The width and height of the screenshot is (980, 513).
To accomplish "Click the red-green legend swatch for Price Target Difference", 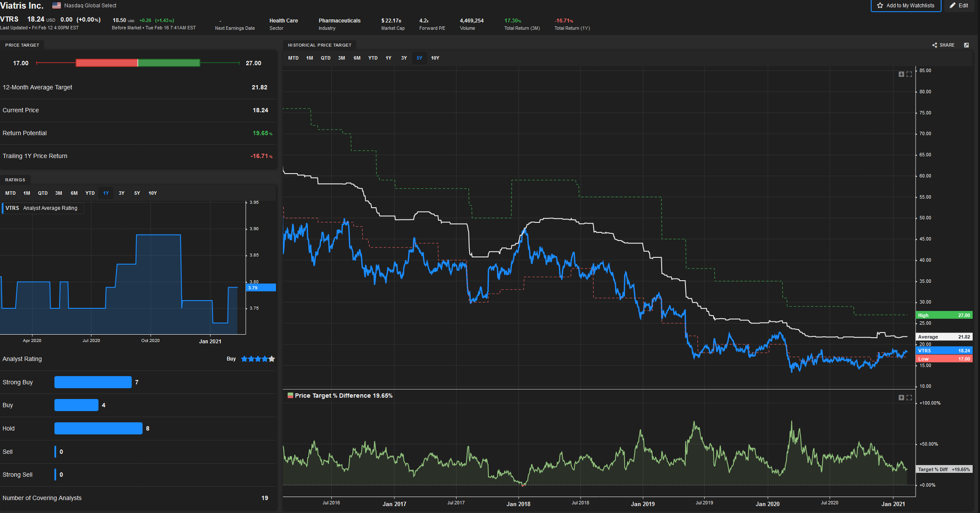I will pos(290,395).
